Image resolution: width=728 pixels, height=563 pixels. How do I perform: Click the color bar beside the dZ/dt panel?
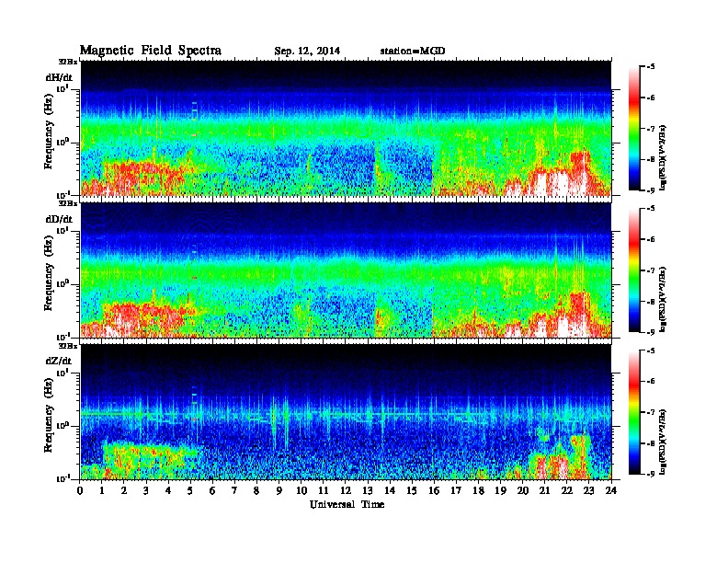[634, 412]
